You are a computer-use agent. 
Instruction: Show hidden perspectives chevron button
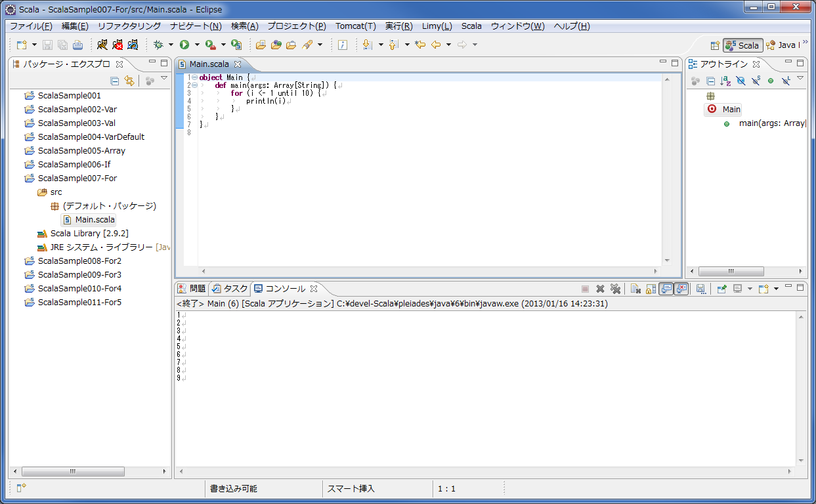[805, 43]
